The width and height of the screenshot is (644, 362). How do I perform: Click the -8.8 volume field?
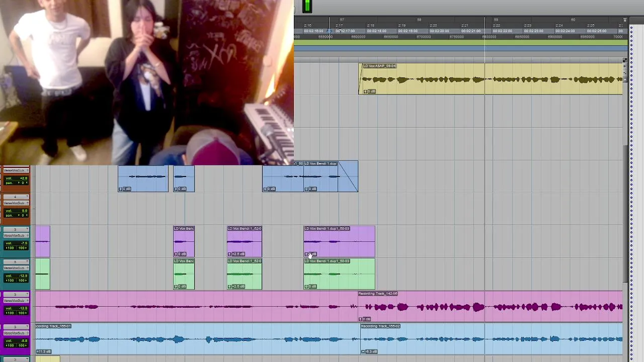pos(16,340)
